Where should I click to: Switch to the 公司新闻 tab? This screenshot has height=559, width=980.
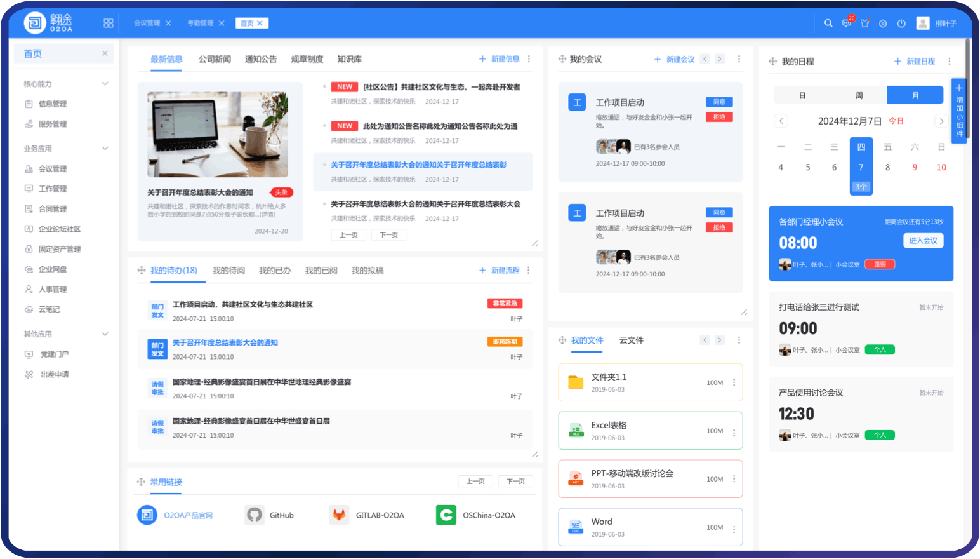[x=215, y=59]
